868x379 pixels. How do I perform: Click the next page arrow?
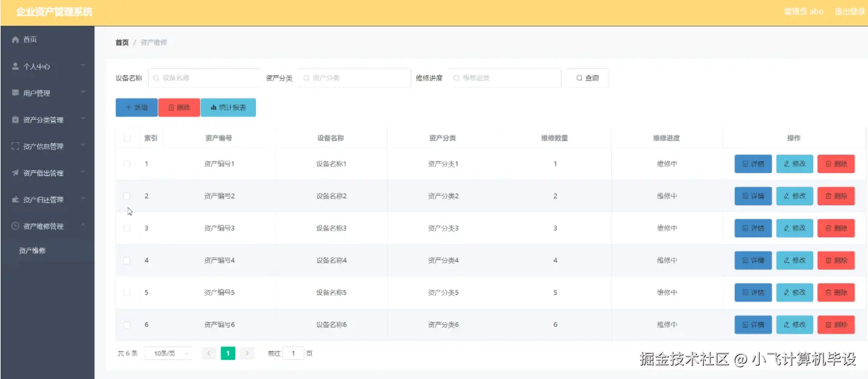click(x=247, y=353)
